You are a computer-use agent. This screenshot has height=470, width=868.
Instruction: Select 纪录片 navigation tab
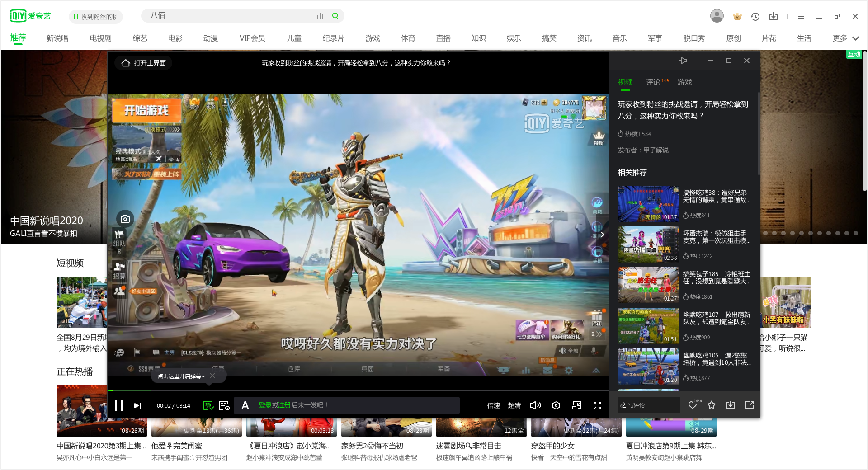[334, 38]
